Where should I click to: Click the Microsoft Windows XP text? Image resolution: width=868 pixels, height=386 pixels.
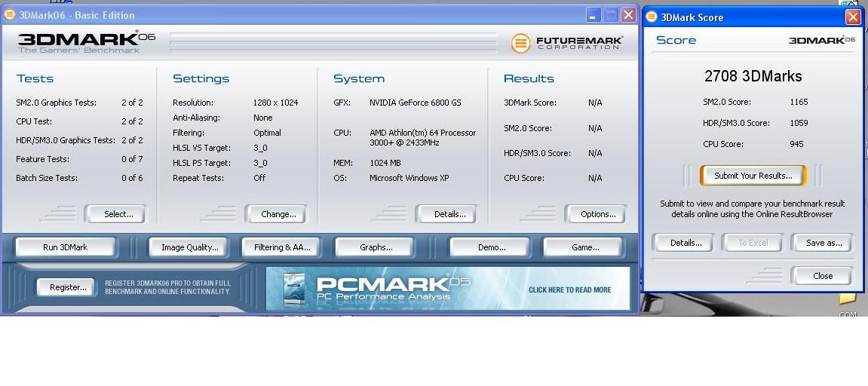[409, 178]
